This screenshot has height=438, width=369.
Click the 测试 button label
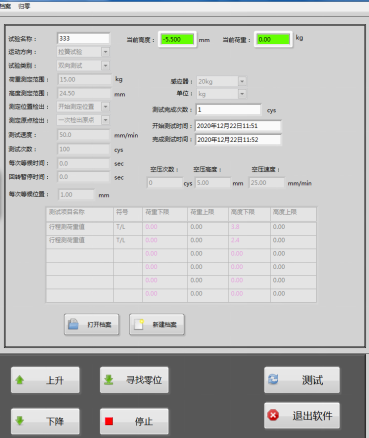tap(312, 380)
